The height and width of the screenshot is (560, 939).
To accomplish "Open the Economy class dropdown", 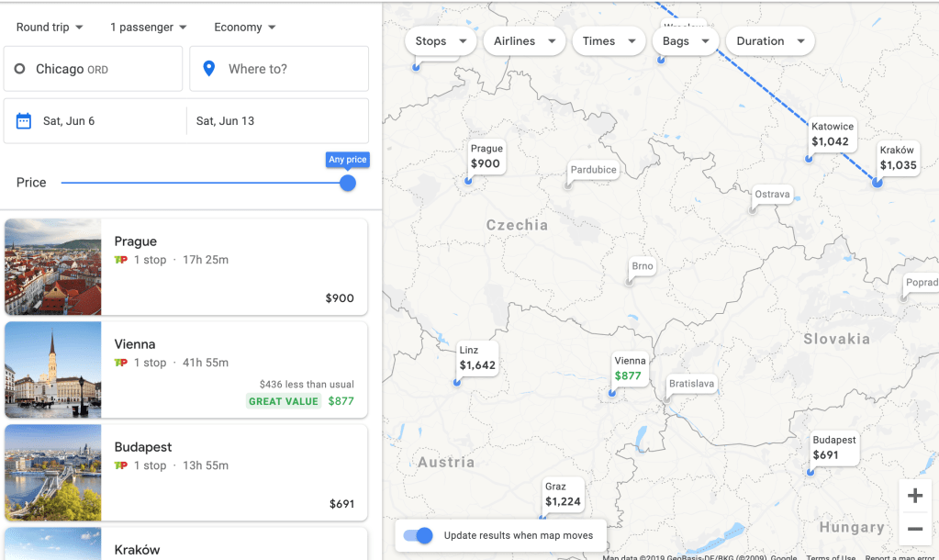I will point(245,28).
